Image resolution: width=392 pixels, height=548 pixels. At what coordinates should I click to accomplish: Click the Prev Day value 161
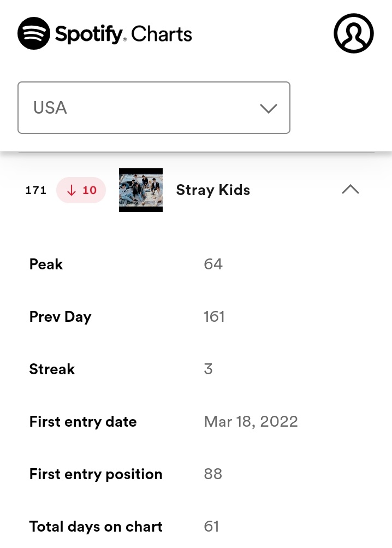[214, 317]
